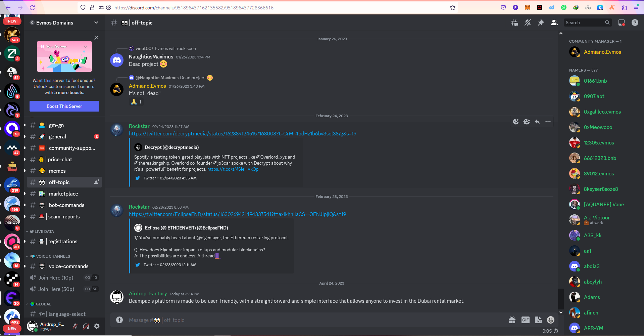Open the emoji picker

click(551, 320)
